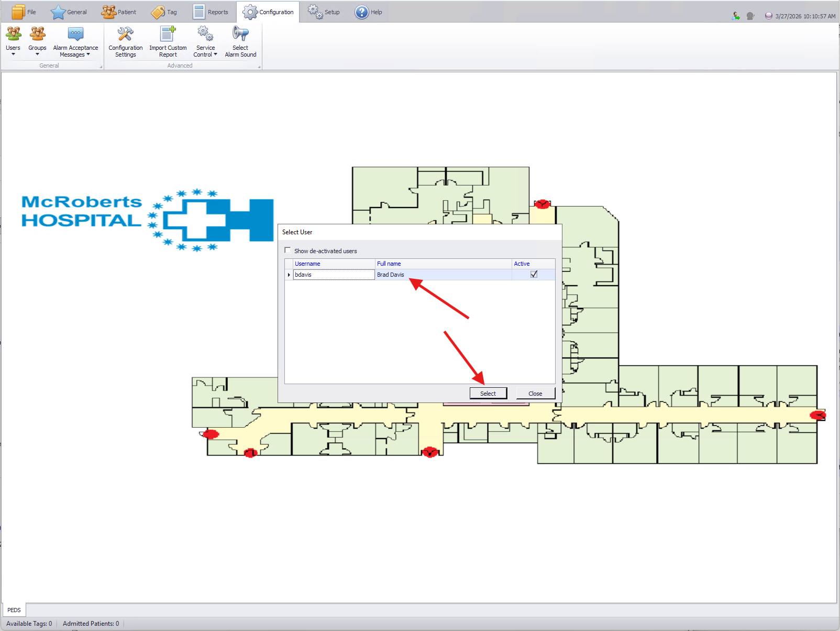840x631 pixels.
Task: Click the Help question mark icon
Action: point(361,12)
